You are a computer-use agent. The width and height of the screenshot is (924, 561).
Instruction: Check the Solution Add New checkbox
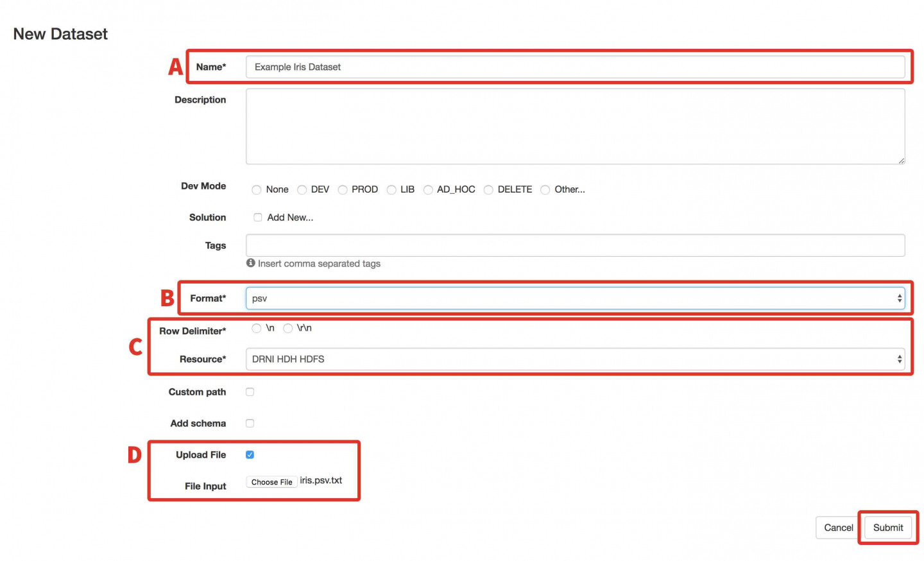[x=257, y=218]
